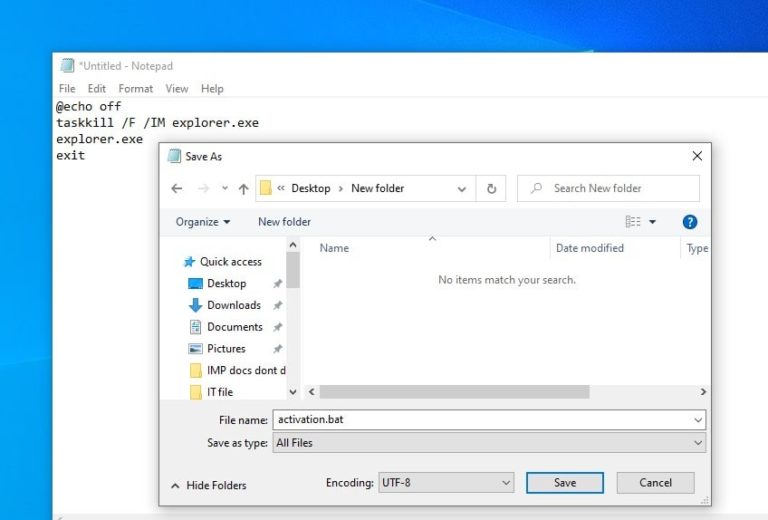768x520 pixels.
Task: Click the Cancel button
Action: tap(655, 483)
